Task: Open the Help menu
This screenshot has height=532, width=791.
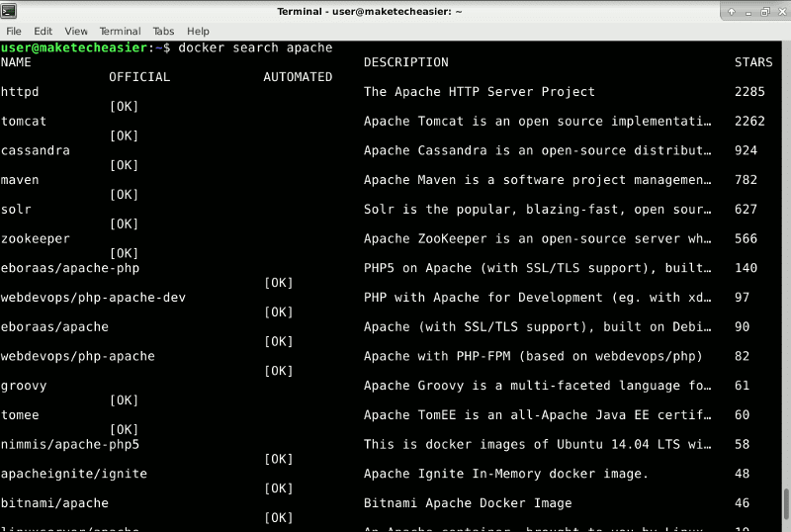Action: 198,32
